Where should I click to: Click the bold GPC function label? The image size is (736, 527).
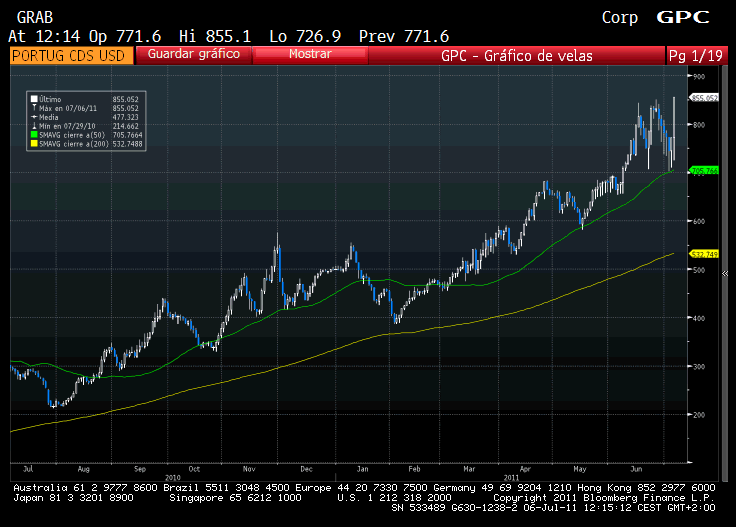[x=682, y=17]
